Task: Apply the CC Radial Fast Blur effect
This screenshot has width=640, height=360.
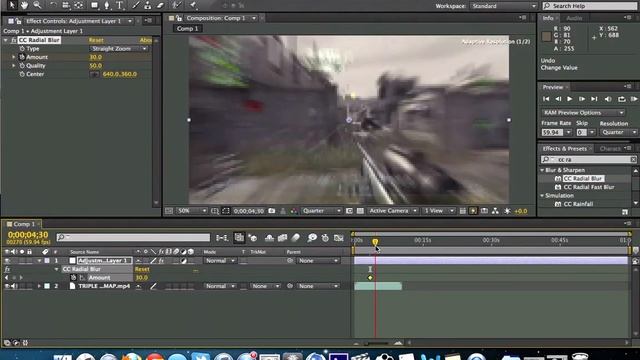Action: tap(589, 187)
